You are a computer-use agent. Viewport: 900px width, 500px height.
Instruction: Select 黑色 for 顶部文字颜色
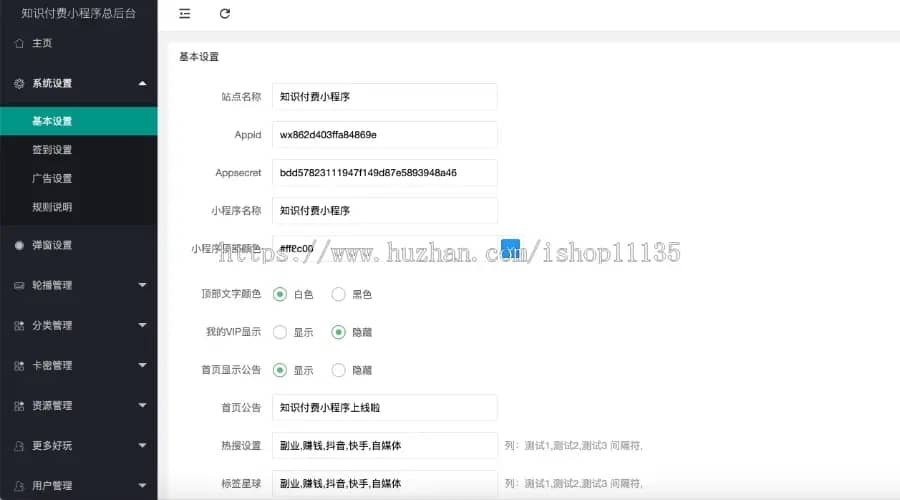point(338,294)
